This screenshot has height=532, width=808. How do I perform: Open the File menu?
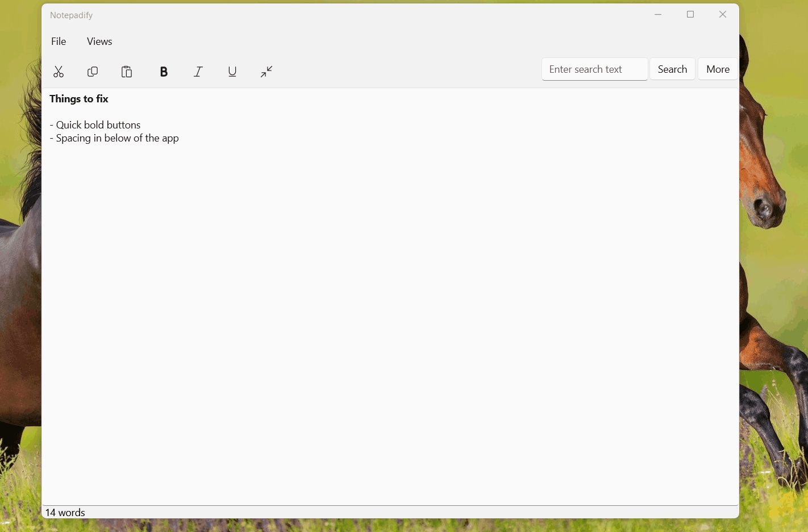pyautogui.click(x=59, y=41)
